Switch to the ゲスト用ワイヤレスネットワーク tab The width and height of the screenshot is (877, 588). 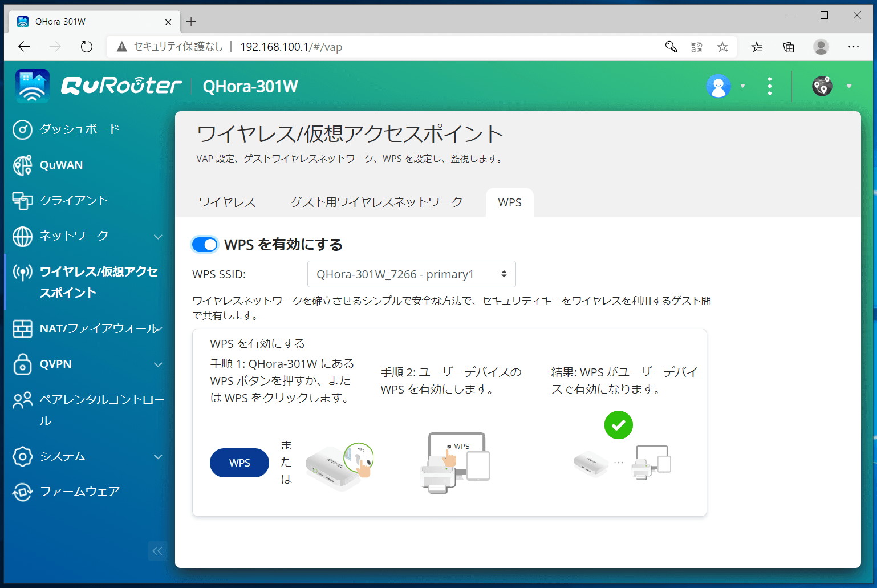376,202
